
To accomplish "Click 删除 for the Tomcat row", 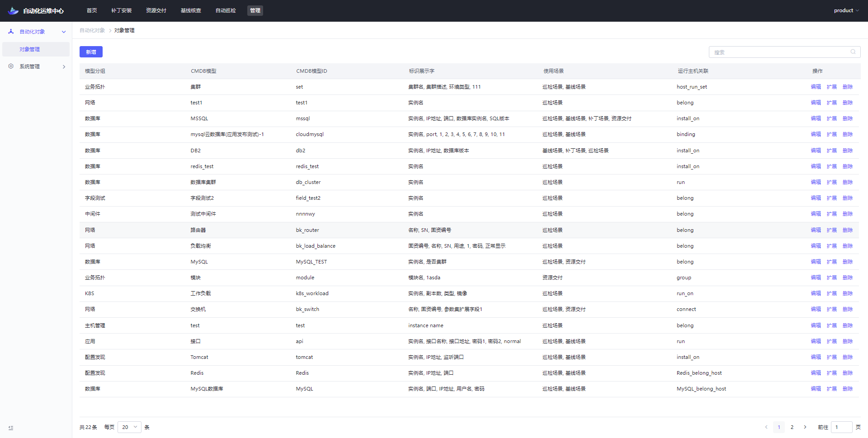I will point(847,357).
